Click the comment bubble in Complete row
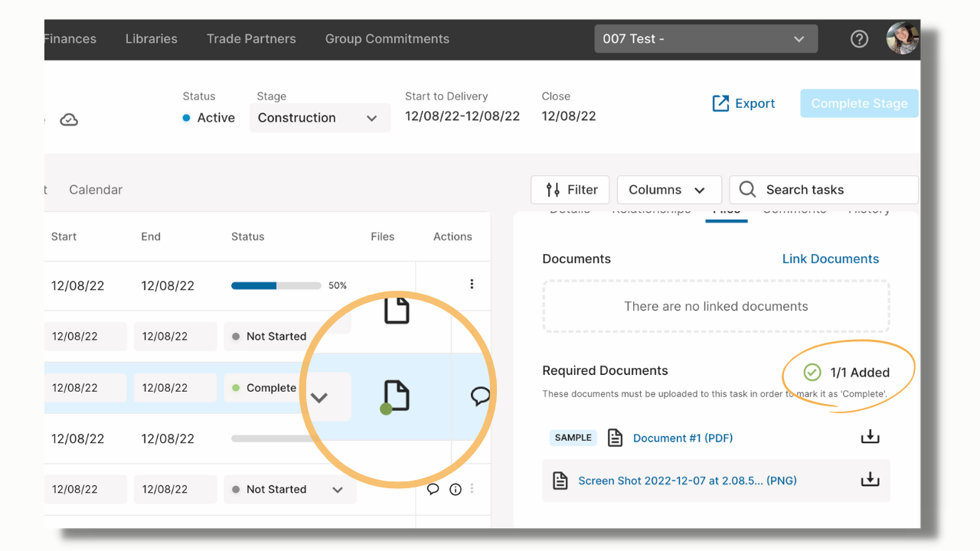 click(480, 396)
